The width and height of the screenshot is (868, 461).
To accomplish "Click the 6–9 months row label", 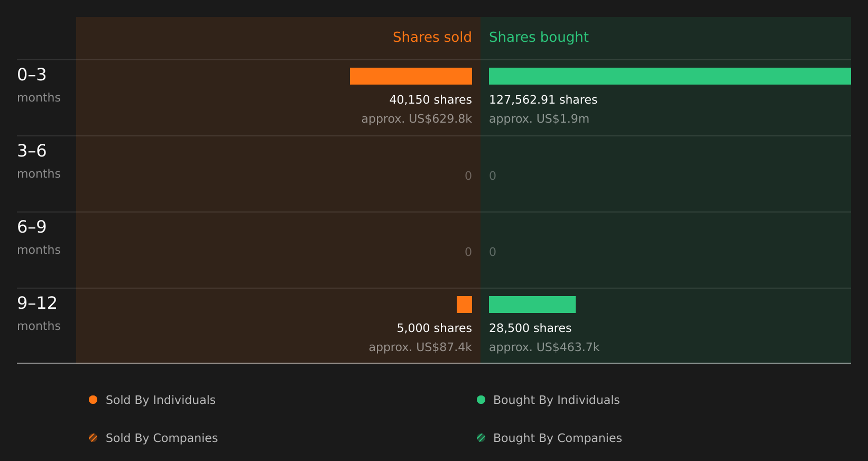I will pyautogui.click(x=39, y=237).
